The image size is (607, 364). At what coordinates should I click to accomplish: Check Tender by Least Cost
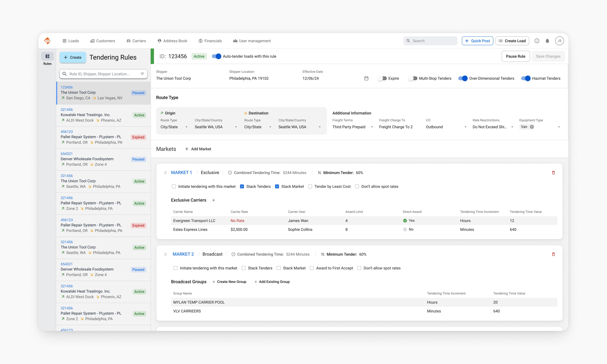(310, 186)
